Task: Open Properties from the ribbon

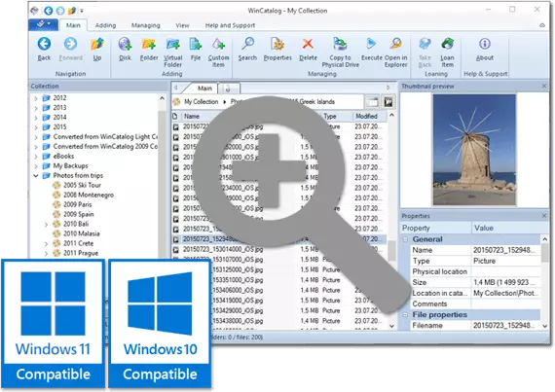Action: [277, 49]
